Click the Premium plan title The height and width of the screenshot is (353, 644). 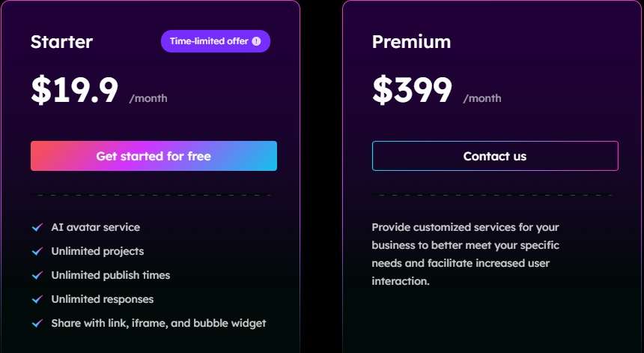point(411,41)
